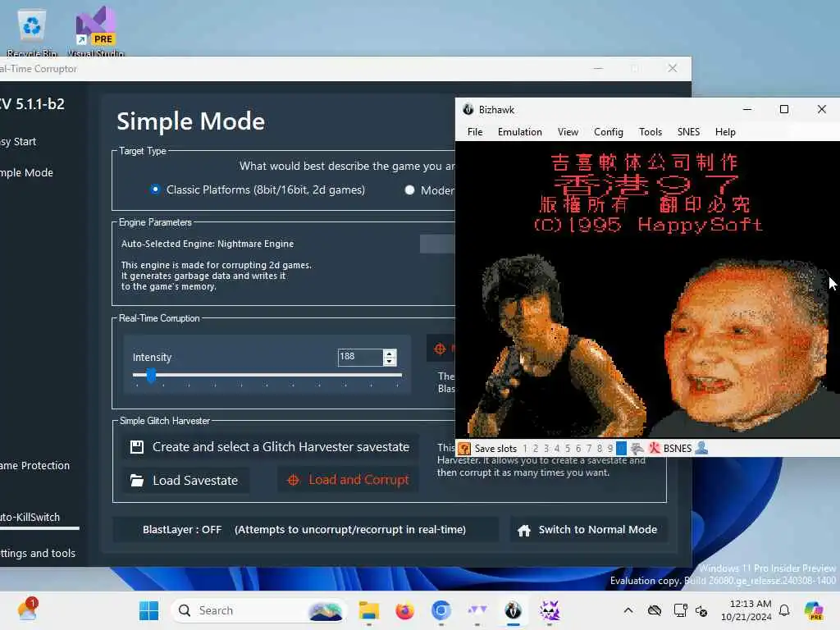
Task: Open the Bizhawk Help menu
Action: pos(725,132)
